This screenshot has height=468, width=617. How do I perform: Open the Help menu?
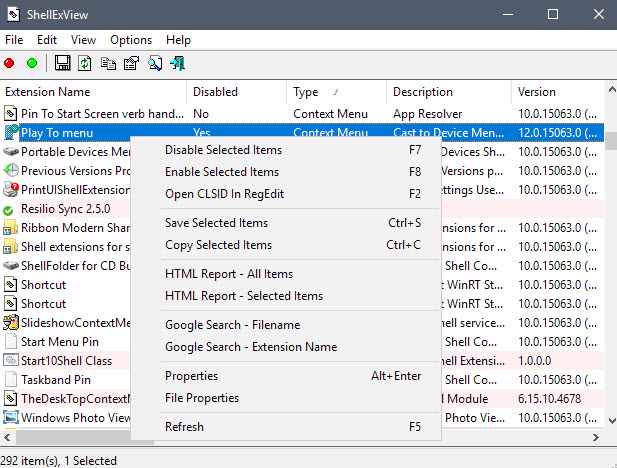[178, 40]
